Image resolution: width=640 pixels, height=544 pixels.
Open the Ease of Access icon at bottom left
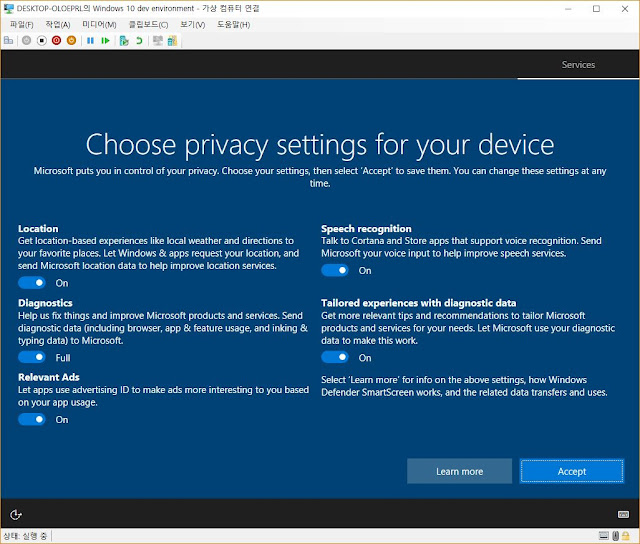click(x=16, y=515)
